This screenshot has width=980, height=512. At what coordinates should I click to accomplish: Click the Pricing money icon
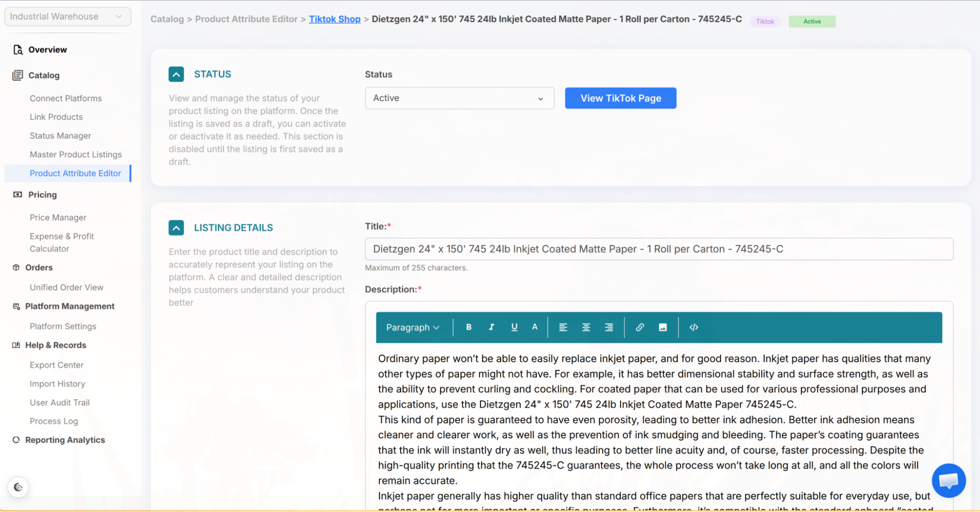click(x=18, y=195)
